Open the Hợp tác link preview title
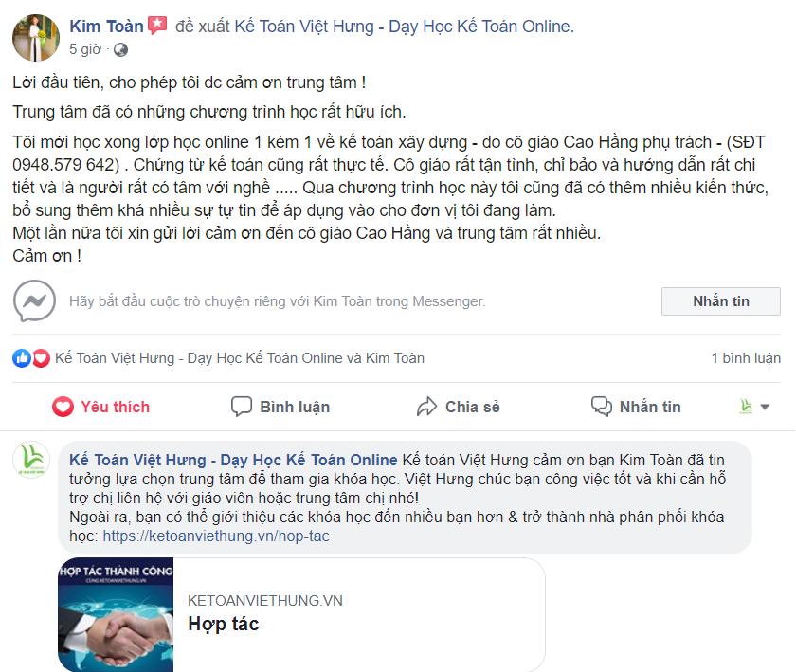The image size is (796, 672). (224, 624)
